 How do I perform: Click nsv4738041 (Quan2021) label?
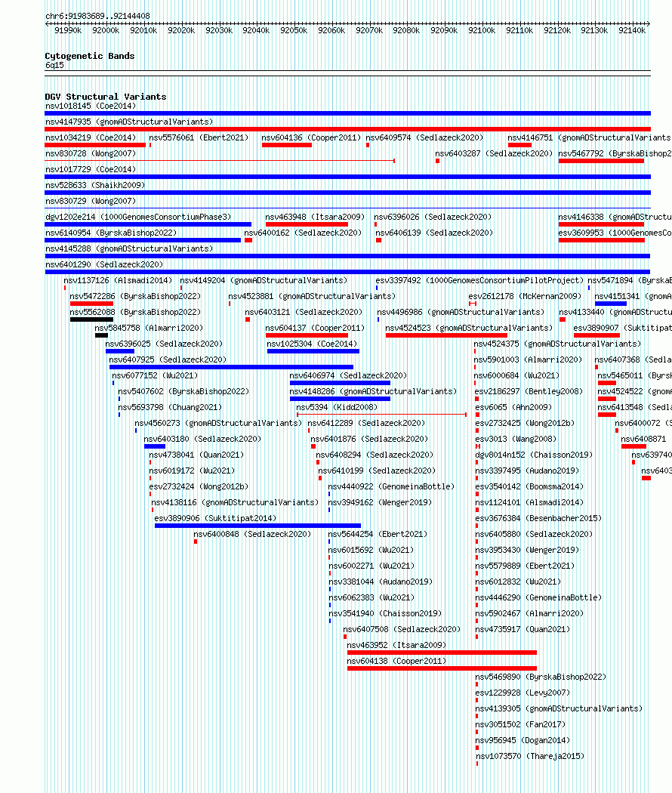(x=197, y=455)
